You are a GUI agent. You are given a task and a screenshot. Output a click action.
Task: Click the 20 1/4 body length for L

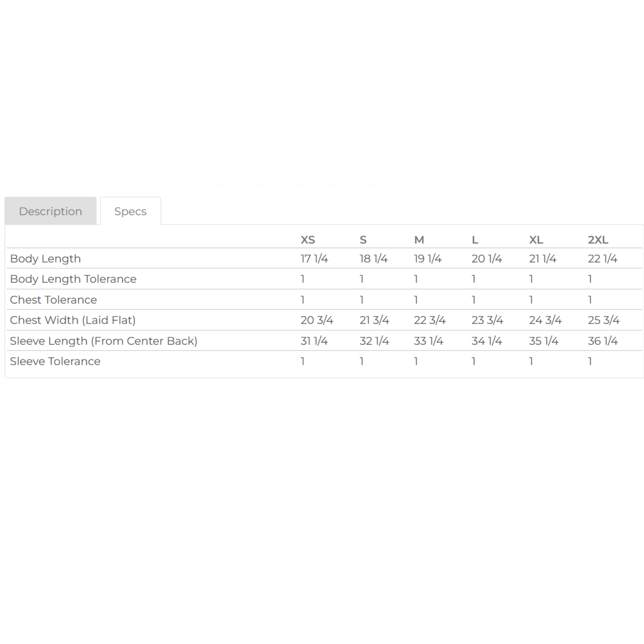(x=487, y=259)
